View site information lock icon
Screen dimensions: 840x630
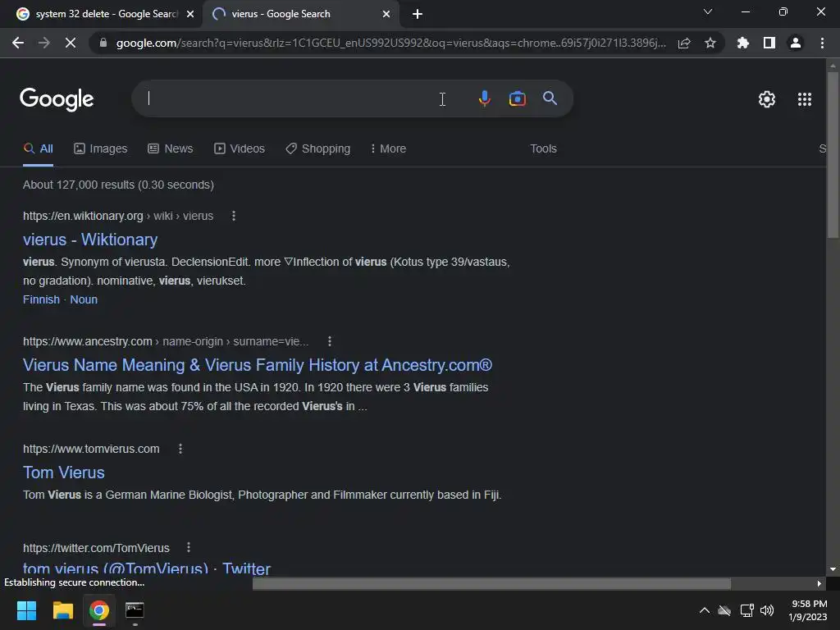click(x=103, y=43)
